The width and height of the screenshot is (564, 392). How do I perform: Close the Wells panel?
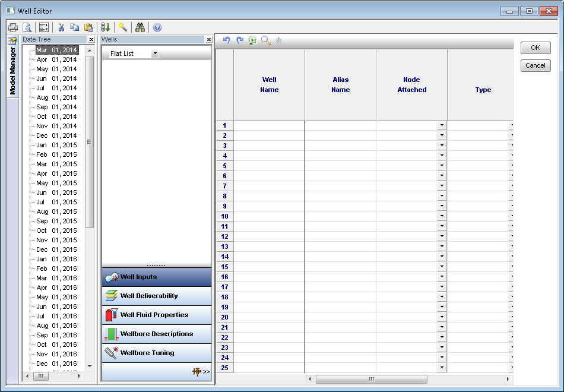click(x=208, y=40)
